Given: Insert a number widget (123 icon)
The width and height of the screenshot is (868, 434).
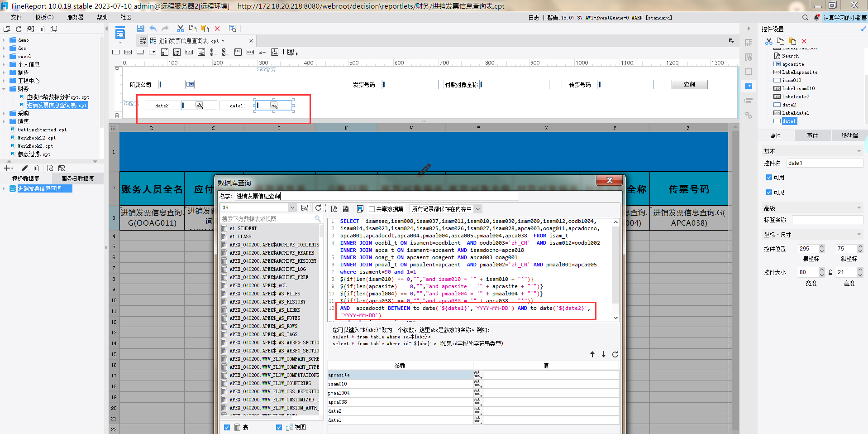Looking at the screenshot, I should [189, 52].
